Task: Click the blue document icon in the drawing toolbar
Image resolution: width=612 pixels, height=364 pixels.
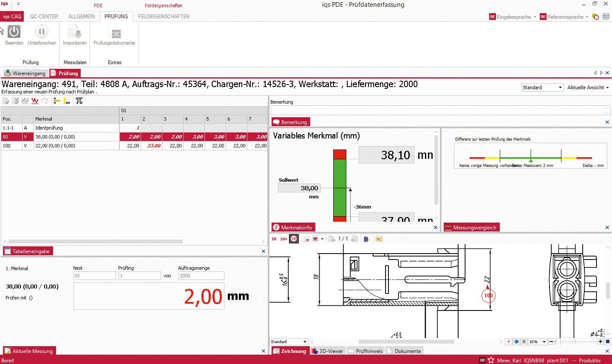Action: point(367,239)
